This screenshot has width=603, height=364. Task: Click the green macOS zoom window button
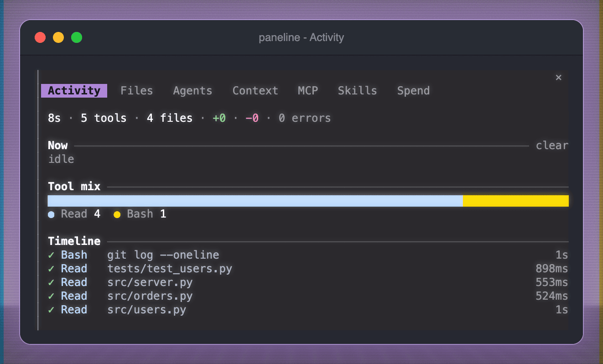point(77,37)
